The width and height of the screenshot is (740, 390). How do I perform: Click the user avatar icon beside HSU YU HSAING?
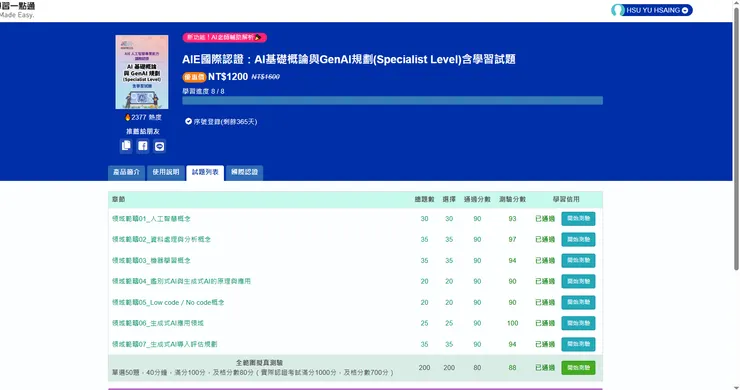point(618,10)
